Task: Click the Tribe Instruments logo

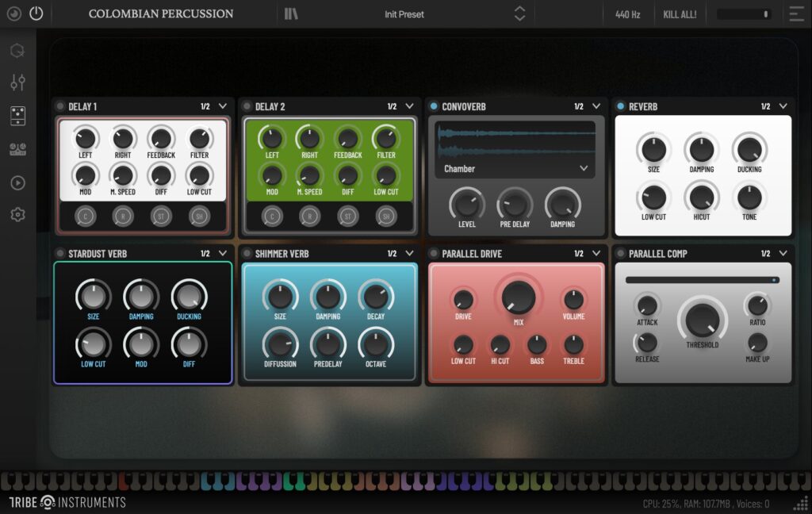Action: point(67,502)
